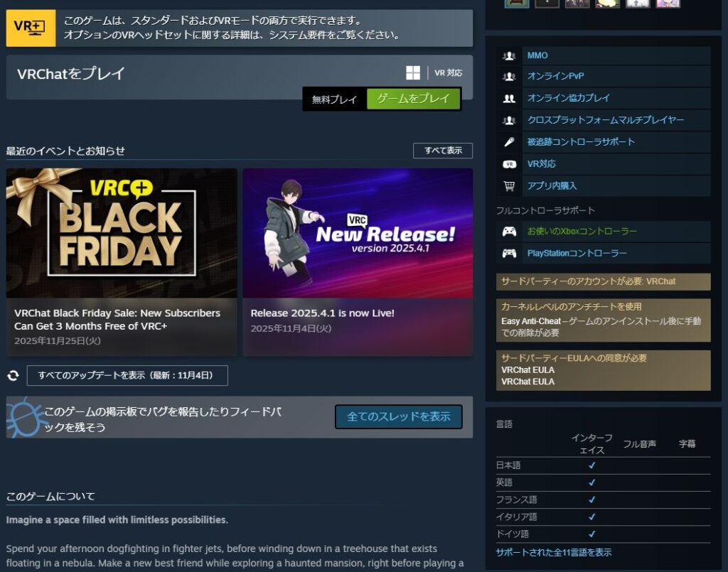Click the MMO category people icon
Screen dimensions: 728x572
point(509,55)
